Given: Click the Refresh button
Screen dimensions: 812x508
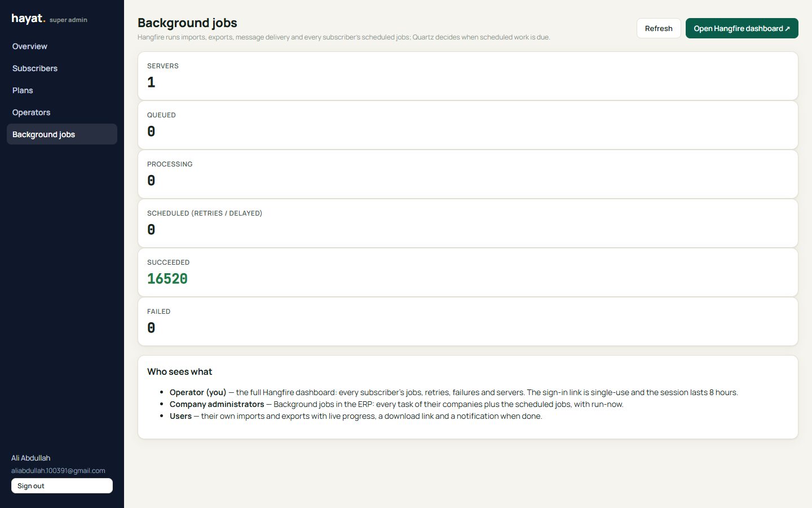Looking at the screenshot, I should click(659, 28).
